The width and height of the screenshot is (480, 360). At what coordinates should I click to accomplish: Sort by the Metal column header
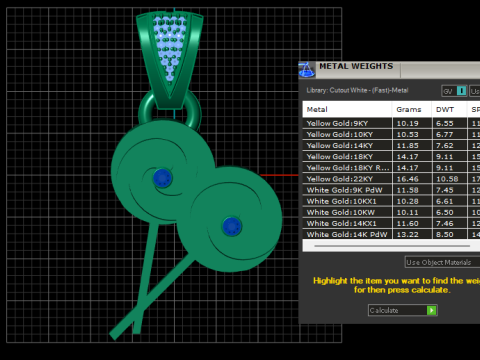pos(347,109)
